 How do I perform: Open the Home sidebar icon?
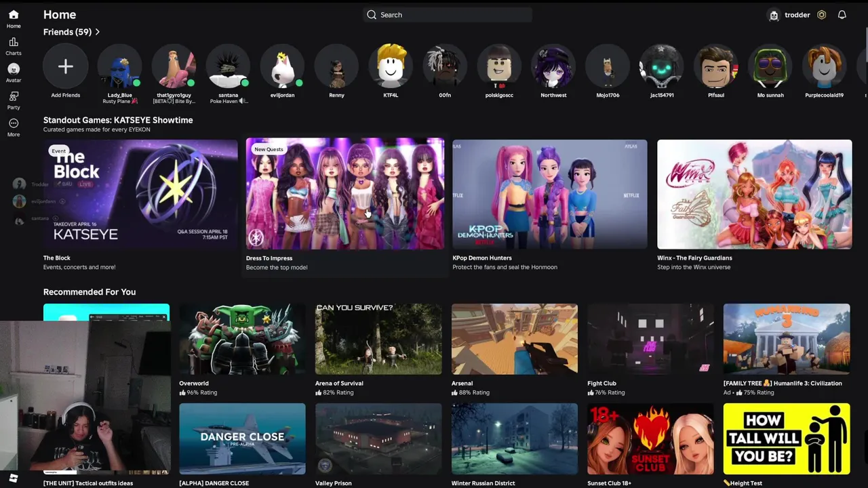[14, 15]
